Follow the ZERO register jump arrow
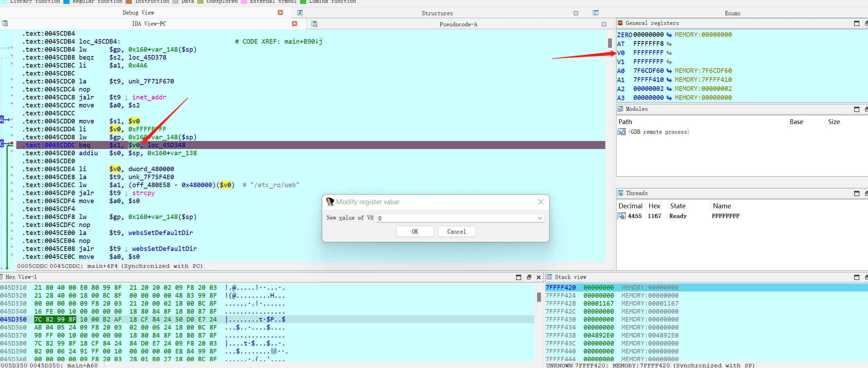 (x=669, y=35)
